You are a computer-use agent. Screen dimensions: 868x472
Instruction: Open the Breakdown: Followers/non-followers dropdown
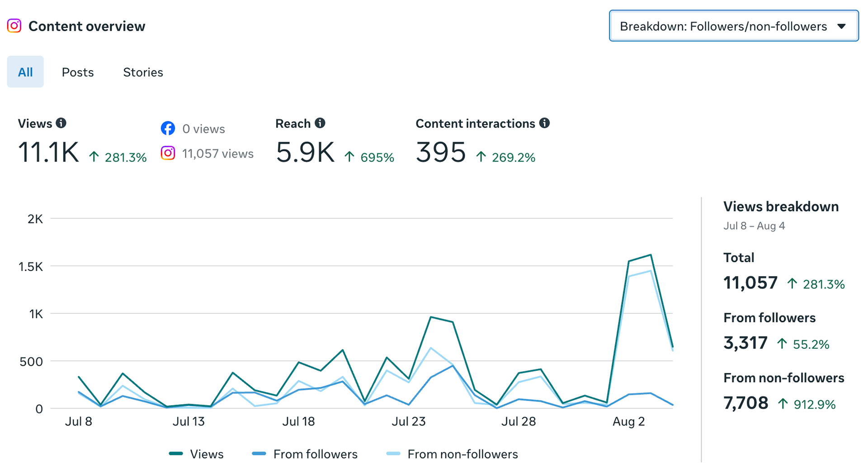point(734,26)
